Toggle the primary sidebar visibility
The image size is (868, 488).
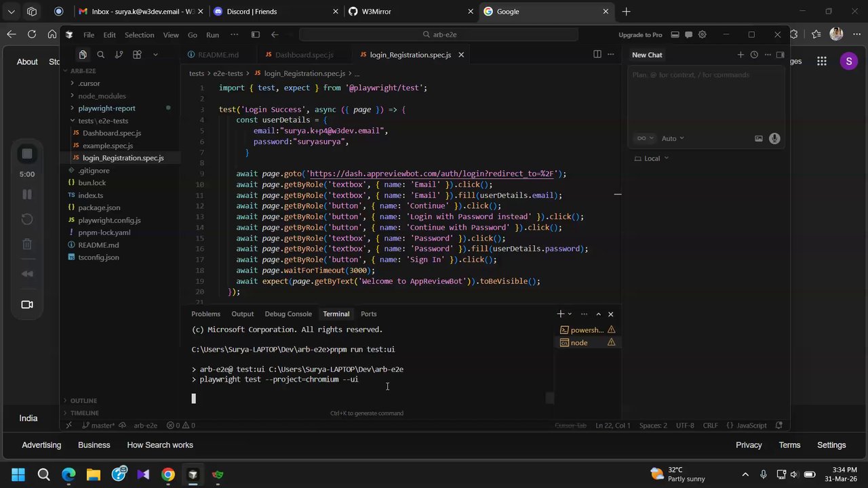click(255, 35)
